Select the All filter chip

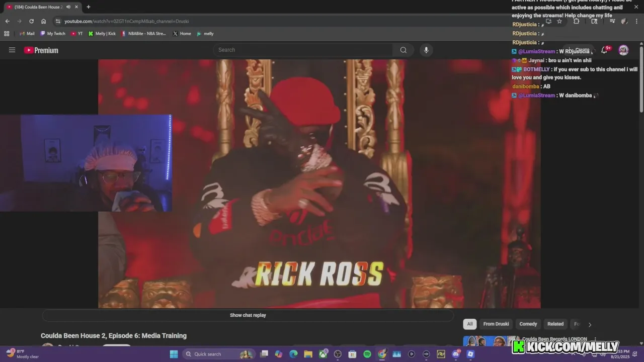(x=469, y=324)
